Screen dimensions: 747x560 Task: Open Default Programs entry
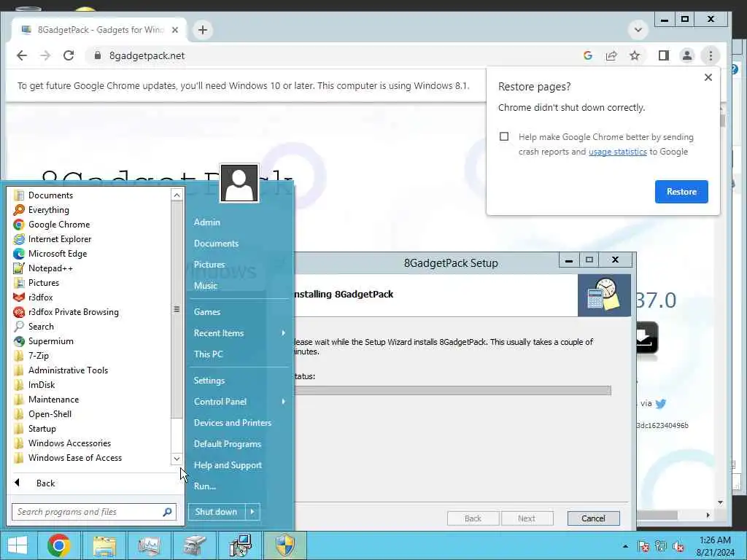(228, 444)
